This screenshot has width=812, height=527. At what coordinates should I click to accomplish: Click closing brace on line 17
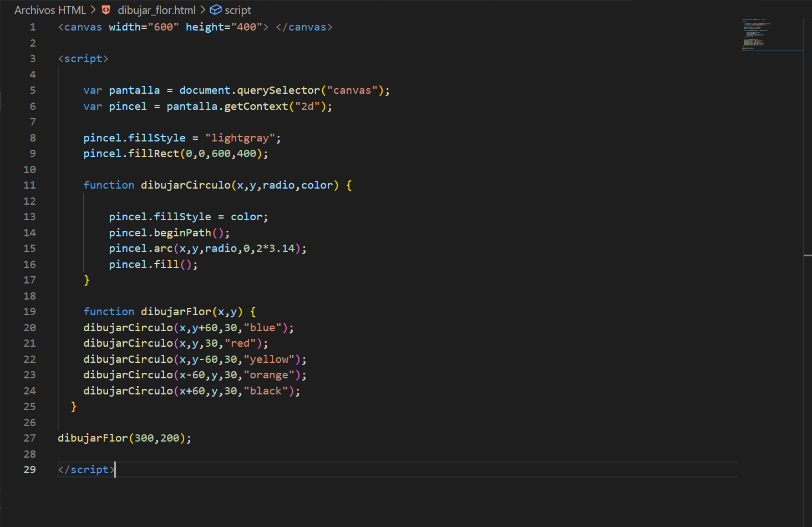pyautogui.click(x=87, y=280)
